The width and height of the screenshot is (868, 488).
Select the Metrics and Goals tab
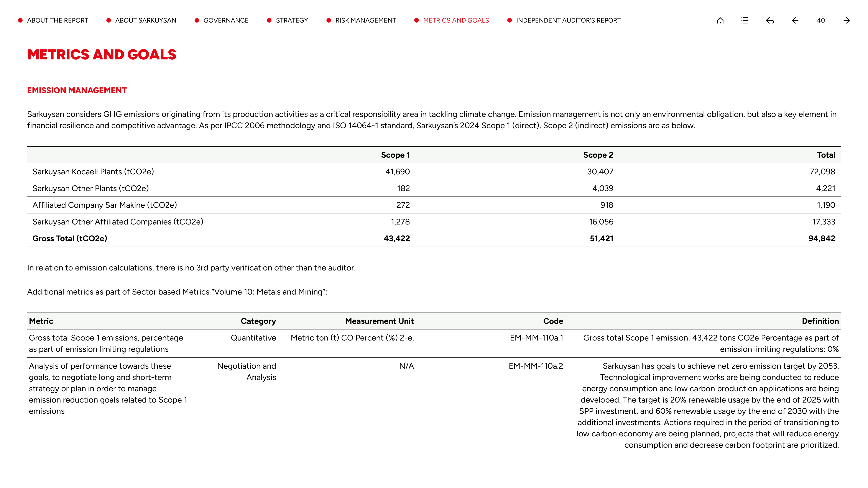pyautogui.click(x=456, y=21)
